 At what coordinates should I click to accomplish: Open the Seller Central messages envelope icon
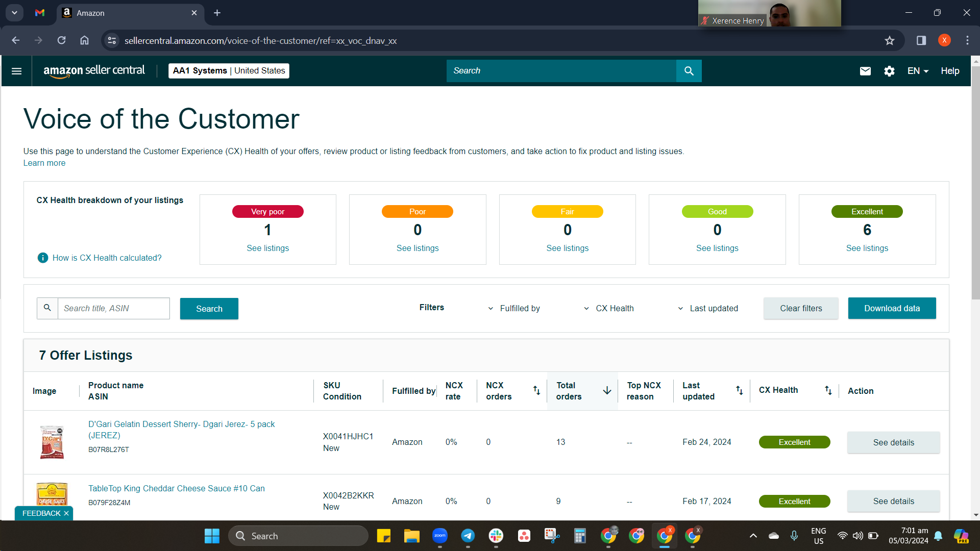(x=865, y=71)
